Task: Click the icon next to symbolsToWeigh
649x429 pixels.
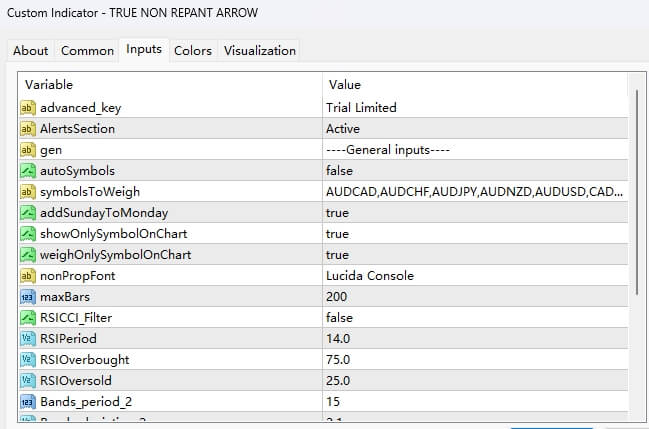Action: tap(27, 192)
